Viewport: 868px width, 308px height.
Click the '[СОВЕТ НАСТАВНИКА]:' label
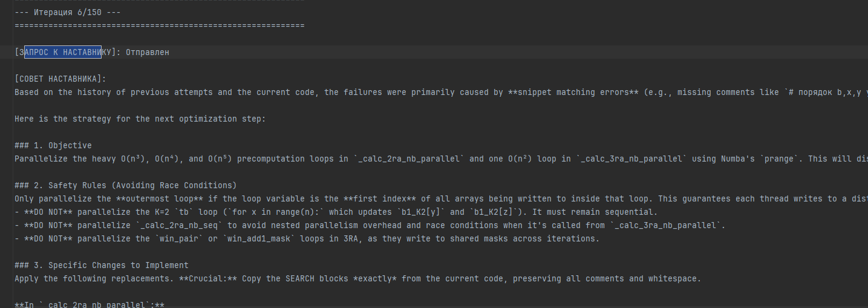click(60, 79)
